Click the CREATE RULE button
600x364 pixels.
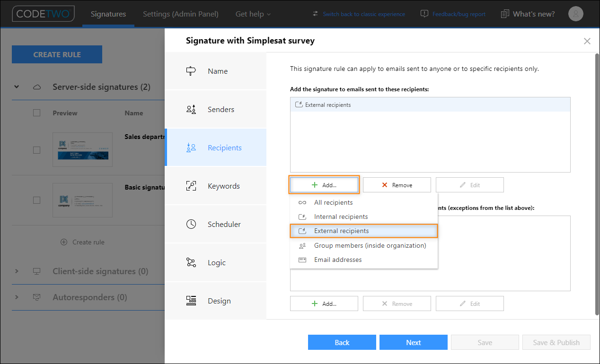[57, 54]
